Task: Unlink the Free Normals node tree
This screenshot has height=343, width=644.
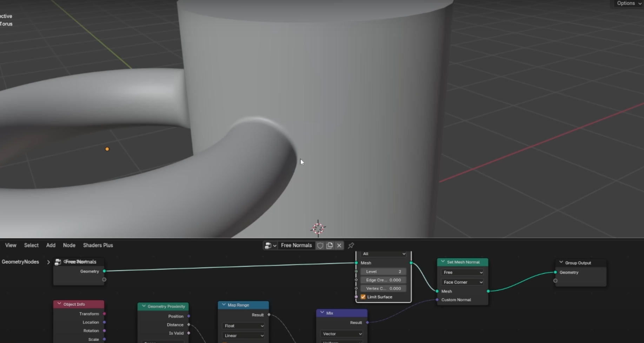Action: [339, 246]
